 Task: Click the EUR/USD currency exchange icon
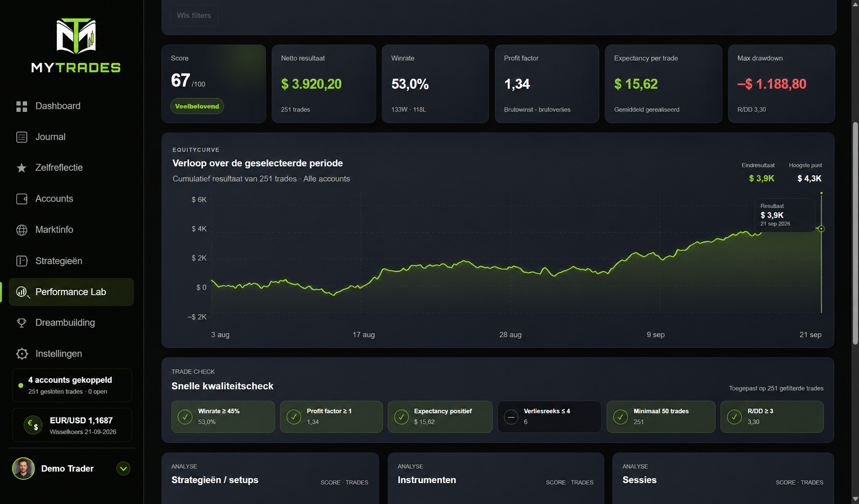[x=33, y=425]
